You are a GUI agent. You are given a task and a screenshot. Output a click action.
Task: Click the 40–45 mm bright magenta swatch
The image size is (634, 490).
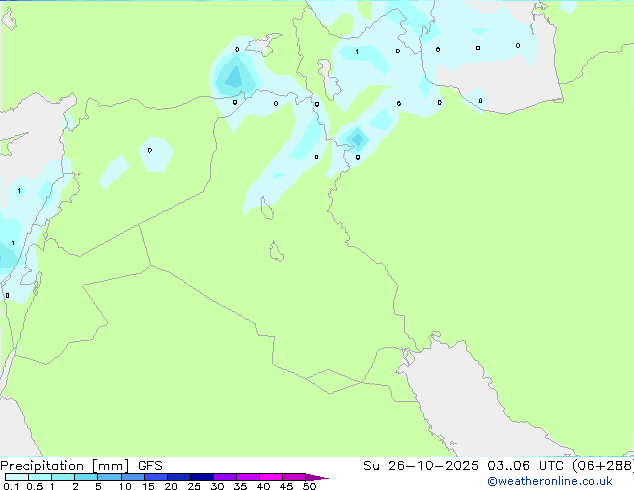click(271, 477)
